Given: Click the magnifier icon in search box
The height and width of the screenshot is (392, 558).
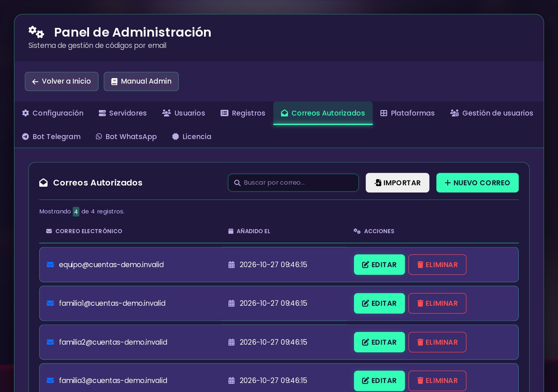Looking at the screenshot, I should coord(237,183).
